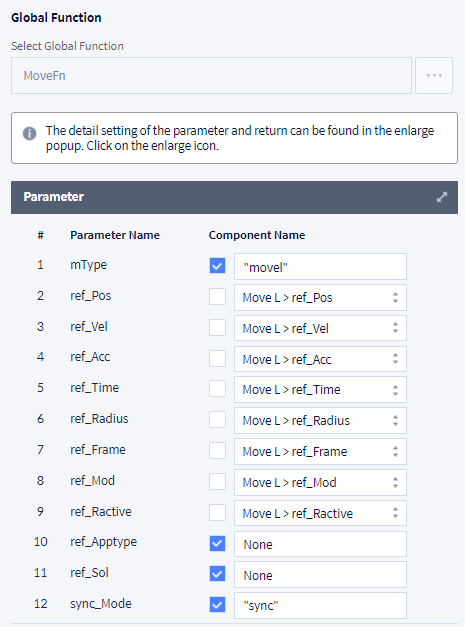Click the "sync" value field
The height and width of the screenshot is (627, 465).
[x=320, y=605]
